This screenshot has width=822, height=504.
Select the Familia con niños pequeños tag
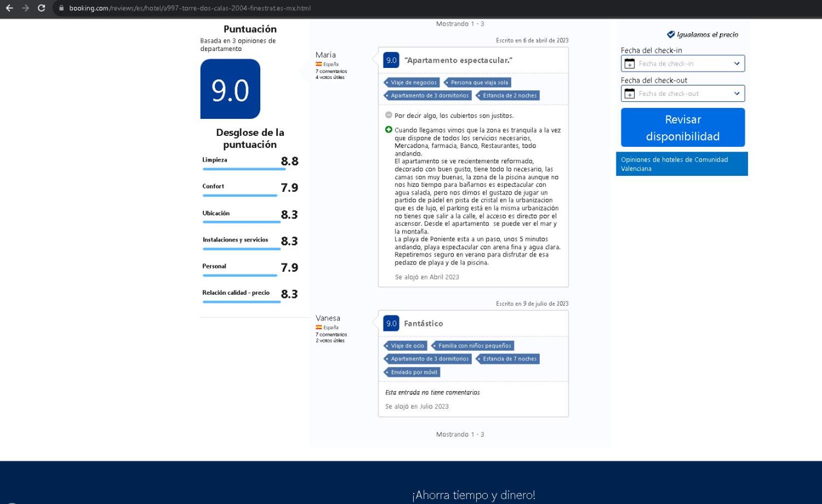[473, 346]
